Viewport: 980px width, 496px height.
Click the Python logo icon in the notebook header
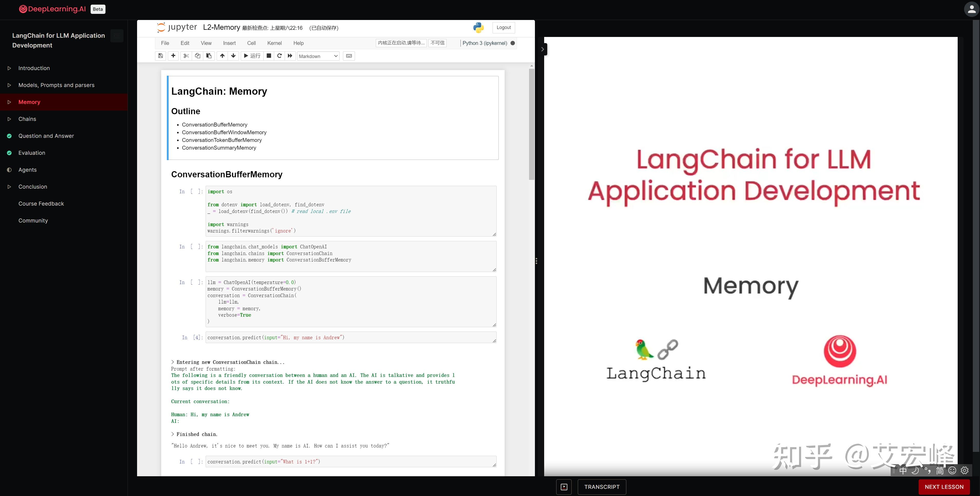[478, 27]
